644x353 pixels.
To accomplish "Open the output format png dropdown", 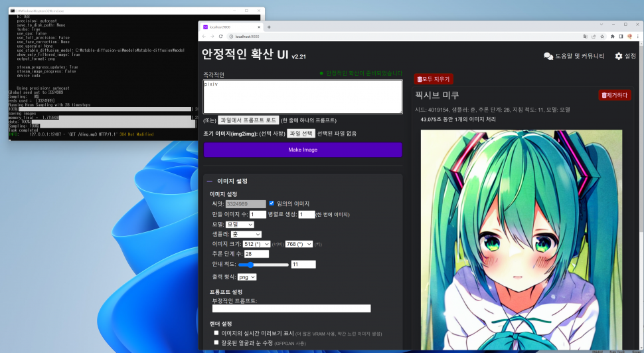I will (247, 277).
